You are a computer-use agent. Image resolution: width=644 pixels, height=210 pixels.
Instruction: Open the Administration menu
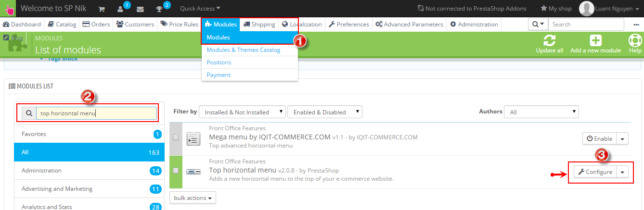[474, 24]
